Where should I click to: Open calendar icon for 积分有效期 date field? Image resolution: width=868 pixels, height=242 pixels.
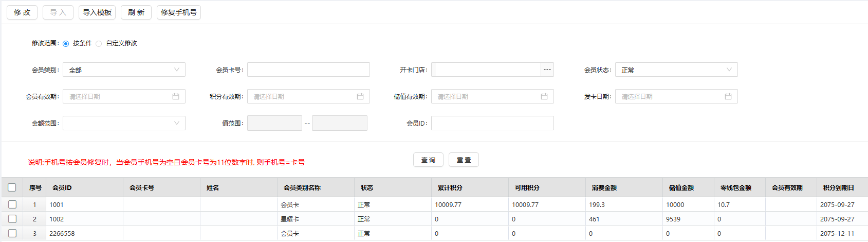tap(360, 96)
